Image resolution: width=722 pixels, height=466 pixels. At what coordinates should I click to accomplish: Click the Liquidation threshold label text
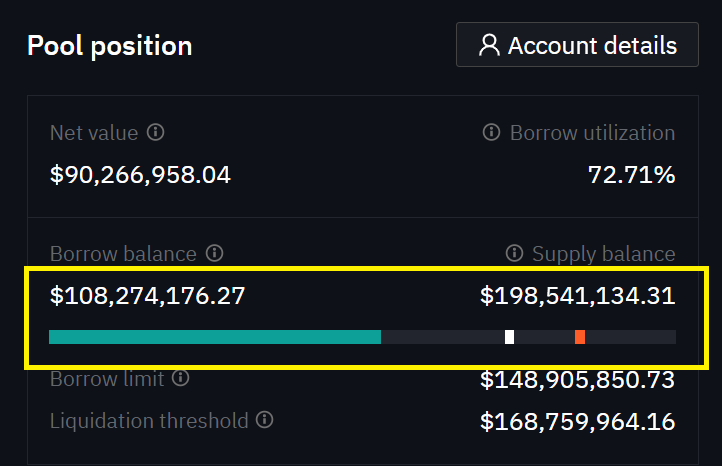(x=149, y=421)
